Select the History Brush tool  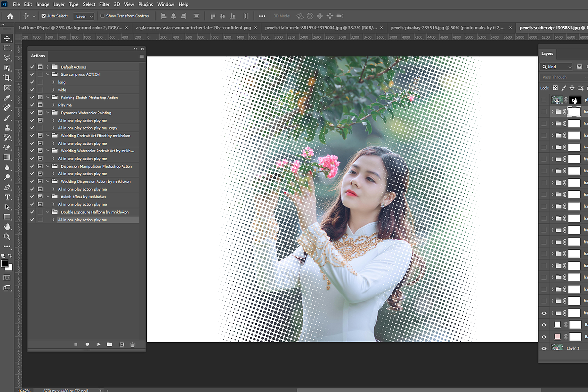pyautogui.click(x=7, y=137)
